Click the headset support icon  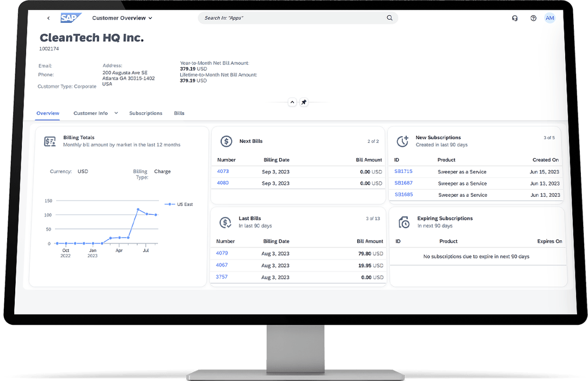tap(515, 18)
